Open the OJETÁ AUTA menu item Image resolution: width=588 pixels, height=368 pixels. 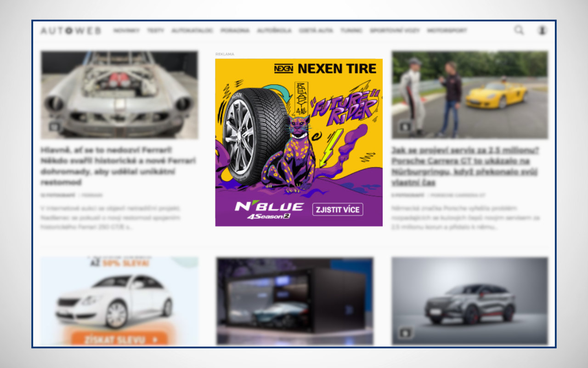click(x=316, y=31)
